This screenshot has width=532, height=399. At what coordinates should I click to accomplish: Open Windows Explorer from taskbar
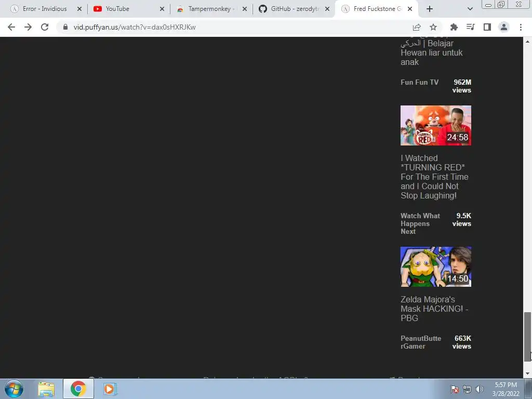click(x=46, y=389)
